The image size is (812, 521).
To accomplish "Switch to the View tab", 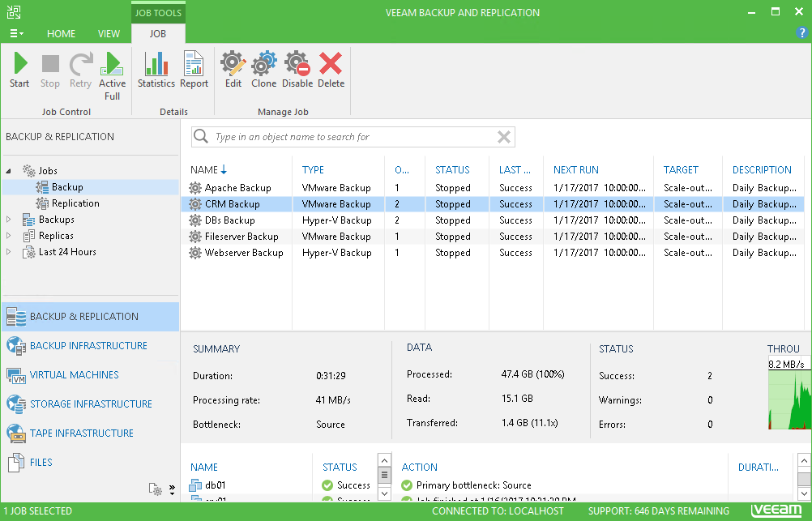I will click(109, 34).
